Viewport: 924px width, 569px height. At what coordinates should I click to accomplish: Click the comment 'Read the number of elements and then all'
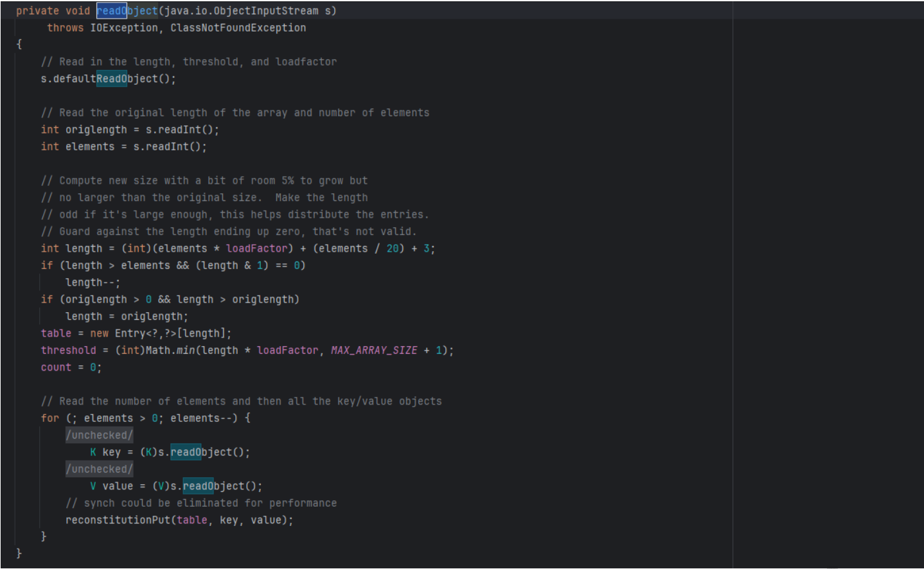[x=242, y=401]
